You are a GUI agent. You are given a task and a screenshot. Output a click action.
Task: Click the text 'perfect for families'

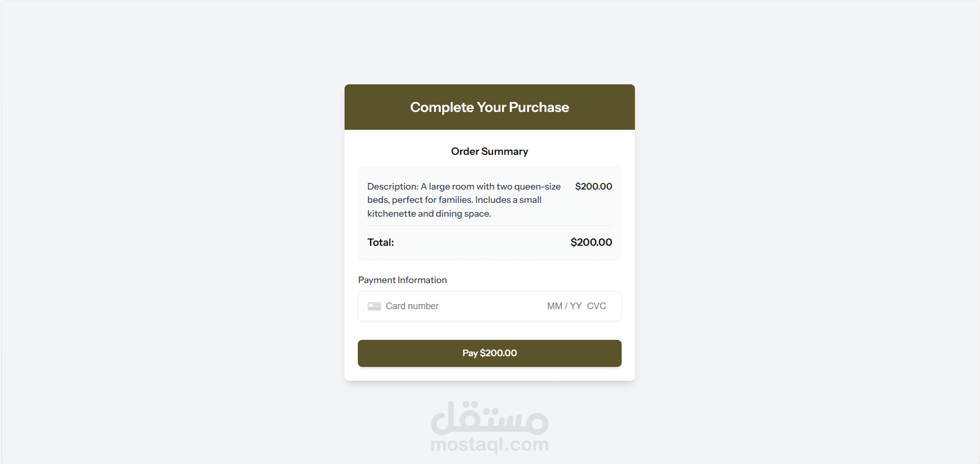click(432, 200)
